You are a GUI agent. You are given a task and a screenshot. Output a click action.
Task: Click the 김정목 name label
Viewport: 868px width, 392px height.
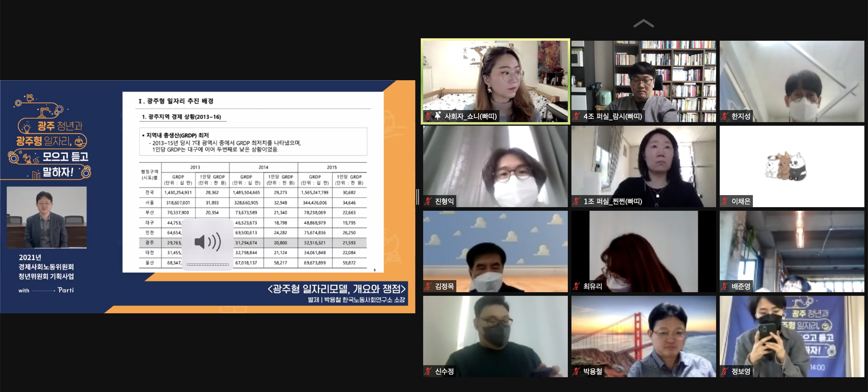pyautogui.click(x=444, y=286)
